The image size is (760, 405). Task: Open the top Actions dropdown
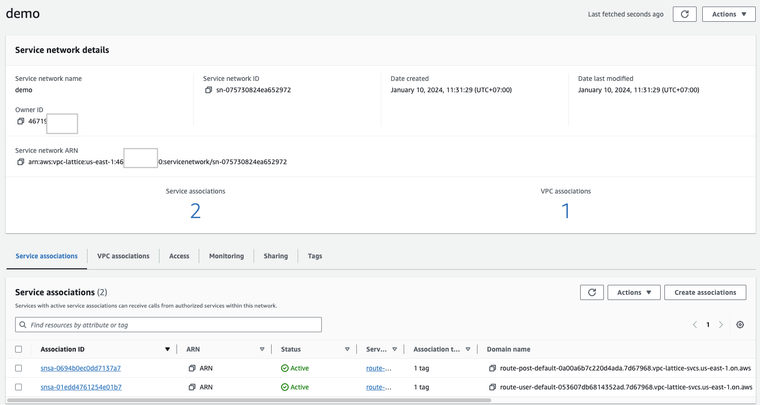pos(728,14)
